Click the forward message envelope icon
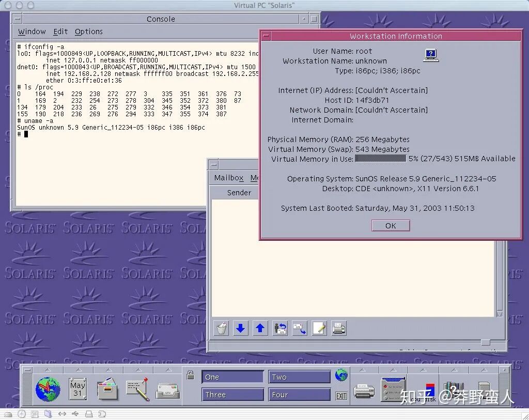 (299, 328)
